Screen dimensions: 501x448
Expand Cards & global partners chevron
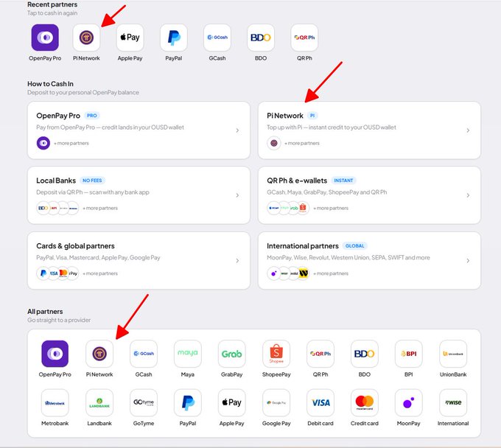coord(237,261)
